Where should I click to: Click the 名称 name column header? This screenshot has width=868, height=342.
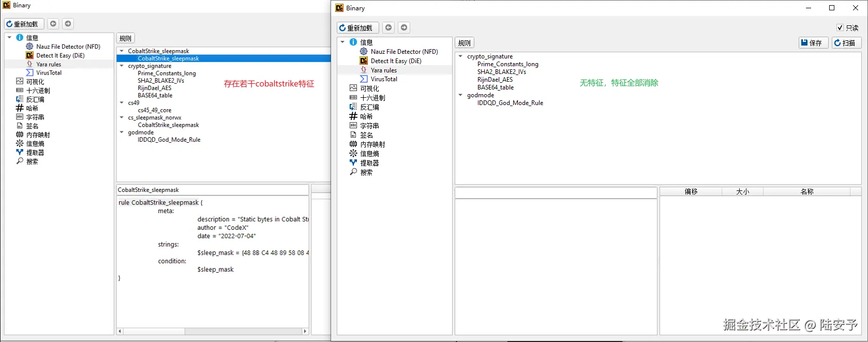click(x=807, y=191)
